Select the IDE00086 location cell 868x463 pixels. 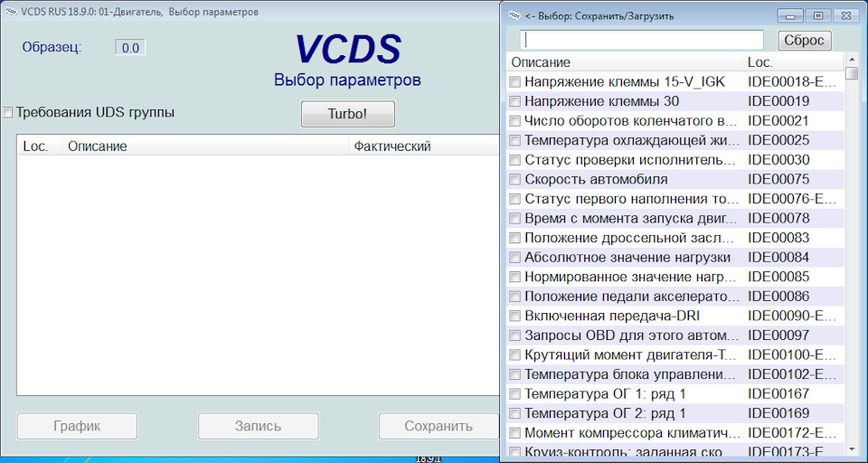pyautogui.click(x=778, y=297)
